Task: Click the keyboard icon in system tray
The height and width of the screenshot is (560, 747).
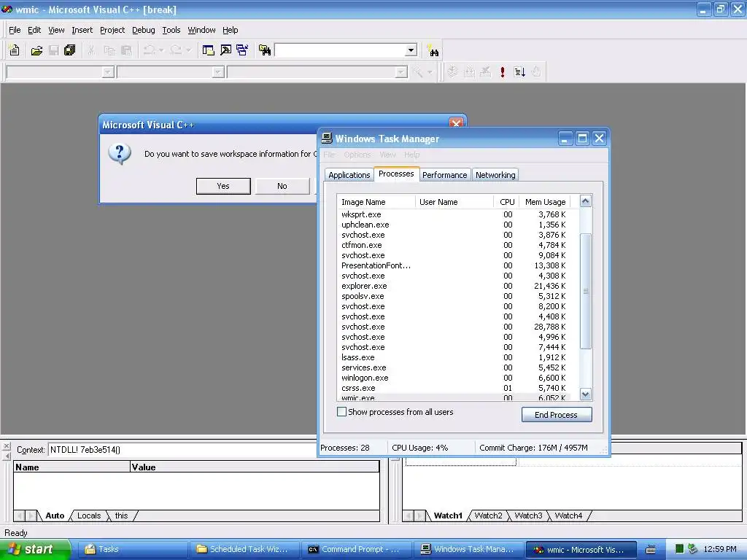Action: (x=650, y=550)
